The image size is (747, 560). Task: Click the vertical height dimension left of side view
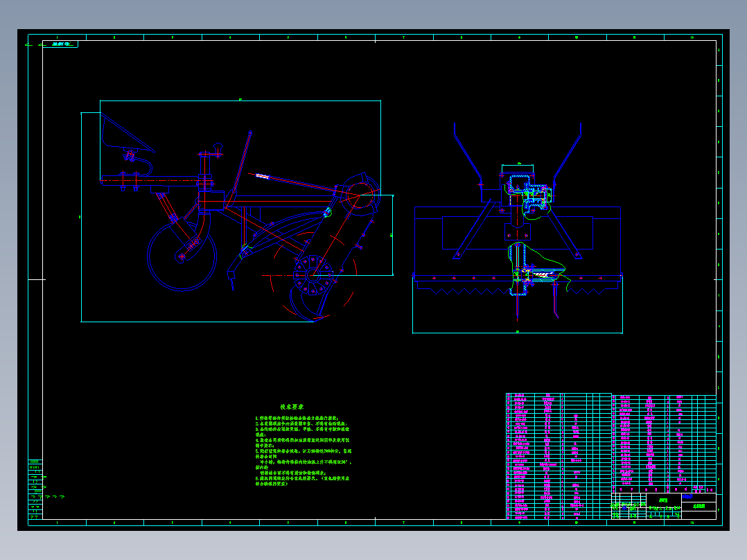81,218
